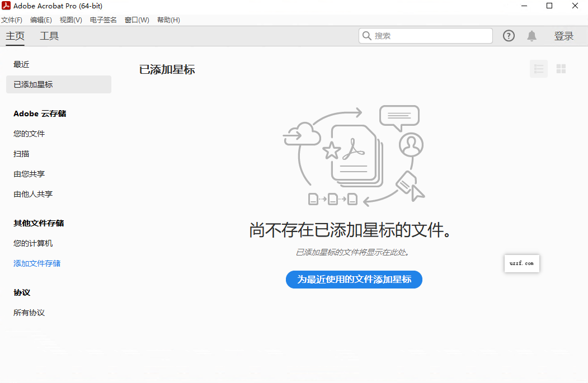588x383 pixels.
Task: Open 您的文件 under Adobe cloud storage
Action: pyautogui.click(x=29, y=134)
